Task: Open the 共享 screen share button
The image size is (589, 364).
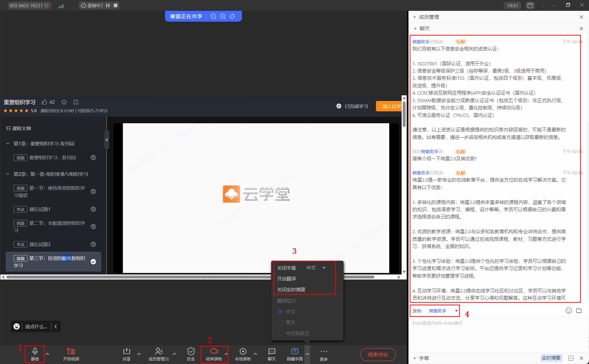Action: pos(126,354)
